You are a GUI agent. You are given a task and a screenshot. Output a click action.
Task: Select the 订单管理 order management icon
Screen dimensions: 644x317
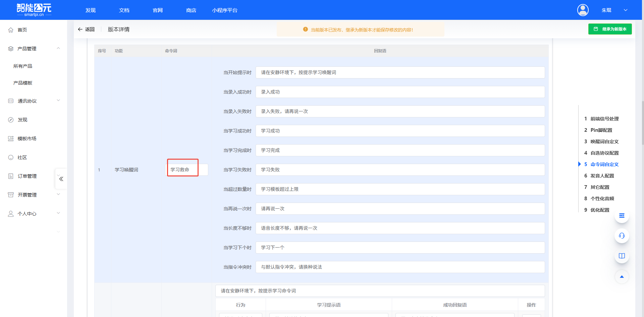10,176
